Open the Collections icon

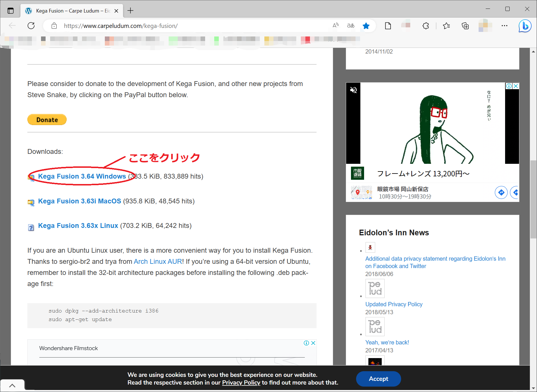coord(465,26)
